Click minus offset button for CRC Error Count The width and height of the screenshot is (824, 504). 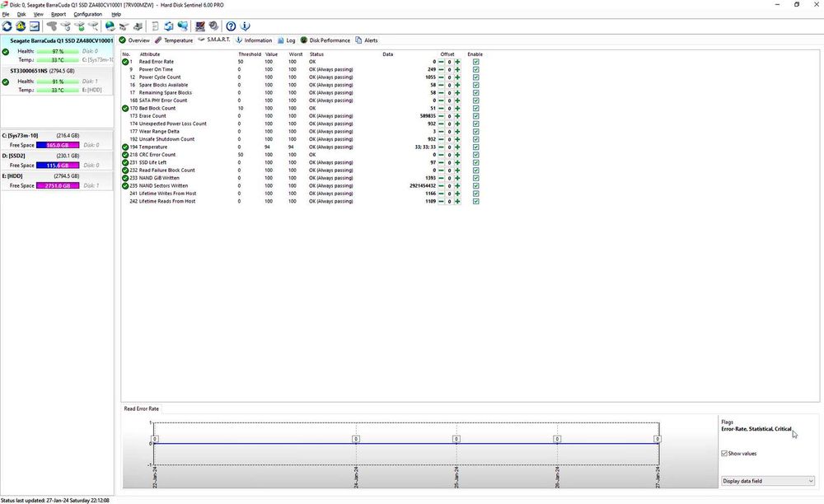click(441, 155)
